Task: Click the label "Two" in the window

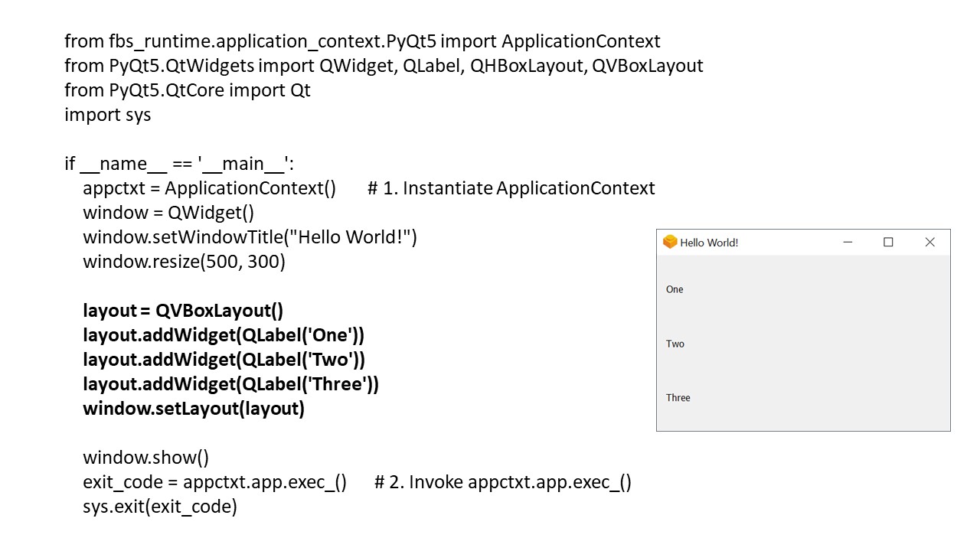Action: tap(675, 344)
